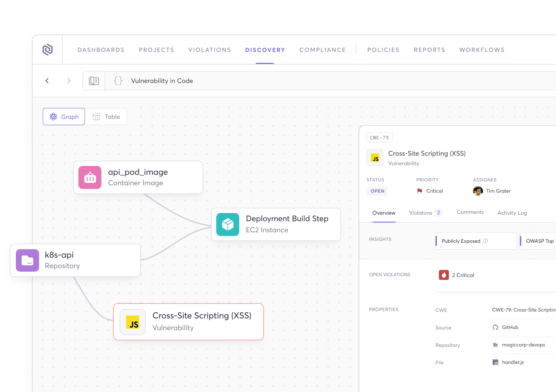Click the info icon beside Publicly Exposed
The height and width of the screenshot is (392, 556).
pyautogui.click(x=485, y=241)
